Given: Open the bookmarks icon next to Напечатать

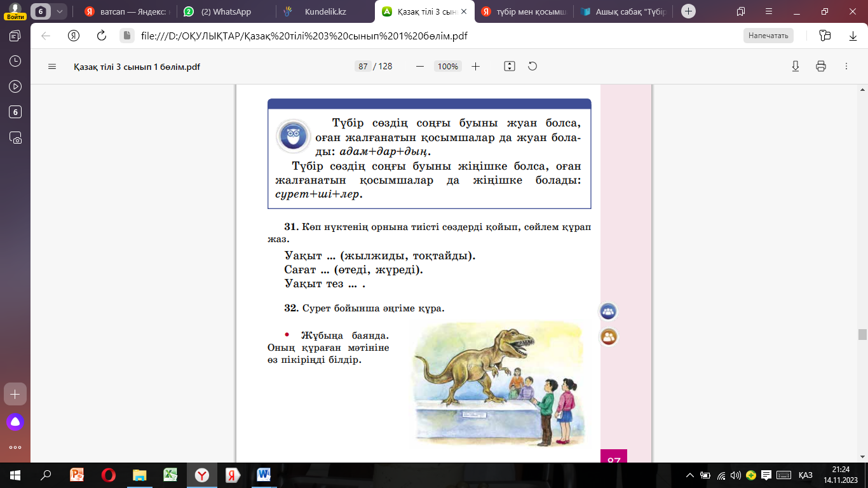Looking at the screenshot, I should [825, 36].
